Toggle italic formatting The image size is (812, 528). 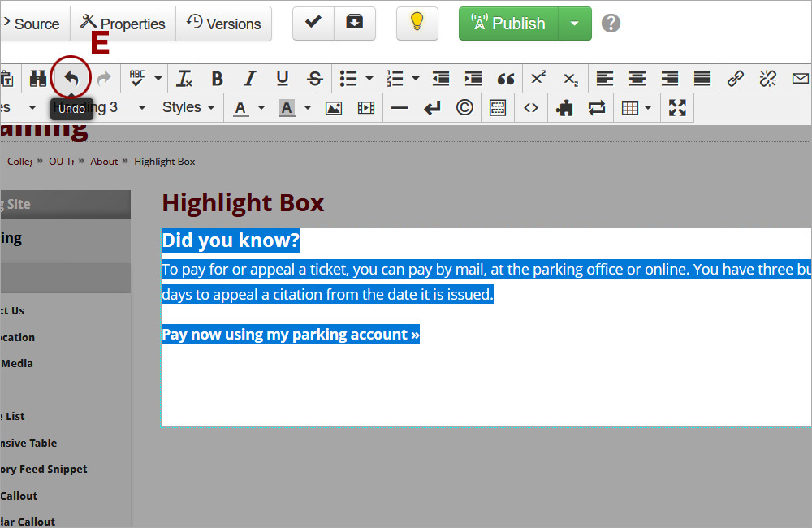249,79
